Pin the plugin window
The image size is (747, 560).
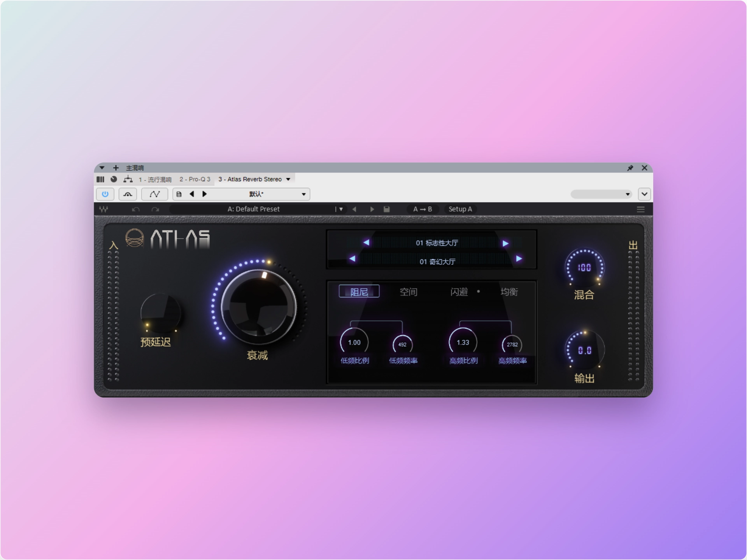(630, 168)
